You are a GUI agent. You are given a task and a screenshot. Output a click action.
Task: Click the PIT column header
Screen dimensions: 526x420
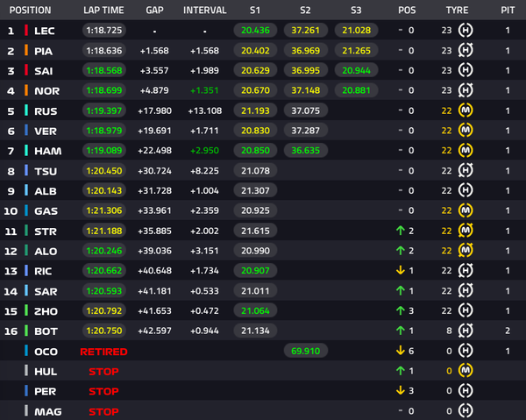508,10
